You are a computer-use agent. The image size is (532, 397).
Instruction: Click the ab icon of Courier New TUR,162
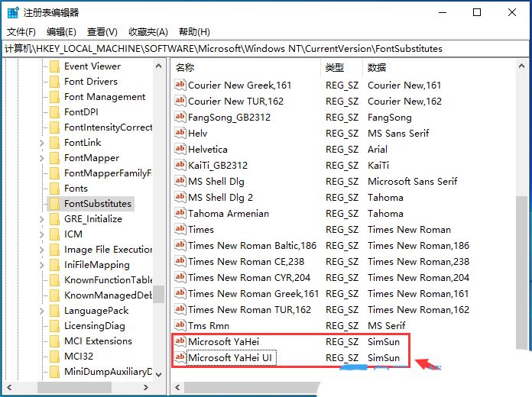[x=180, y=101]
